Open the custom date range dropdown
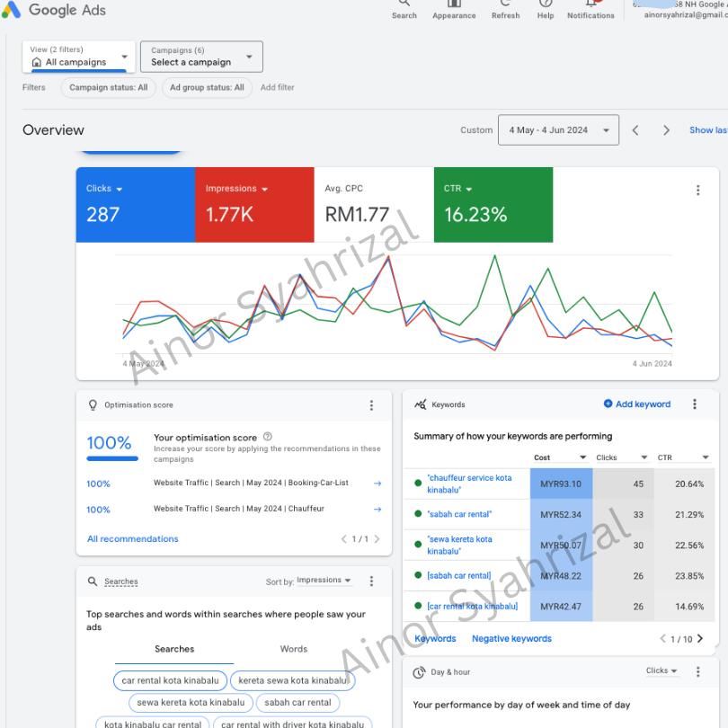The image size is (728, 728). pos(558,130)
